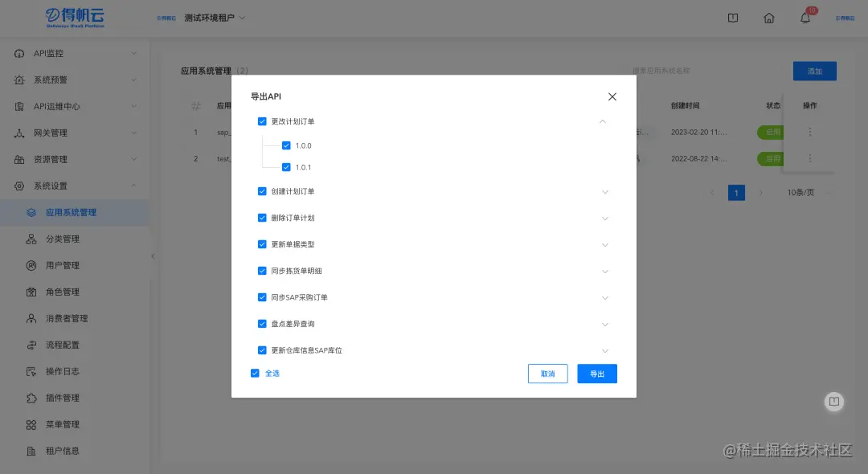The width and height of the screenshot is (868, 474).
Task: Click the 插件管理 puzzle icon
Action: 31,398
